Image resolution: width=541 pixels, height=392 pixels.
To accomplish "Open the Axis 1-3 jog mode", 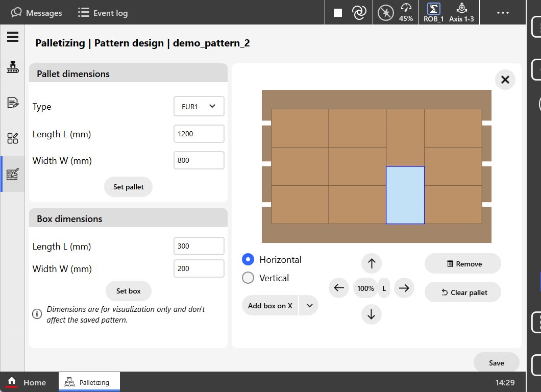I will click(461, 13).
